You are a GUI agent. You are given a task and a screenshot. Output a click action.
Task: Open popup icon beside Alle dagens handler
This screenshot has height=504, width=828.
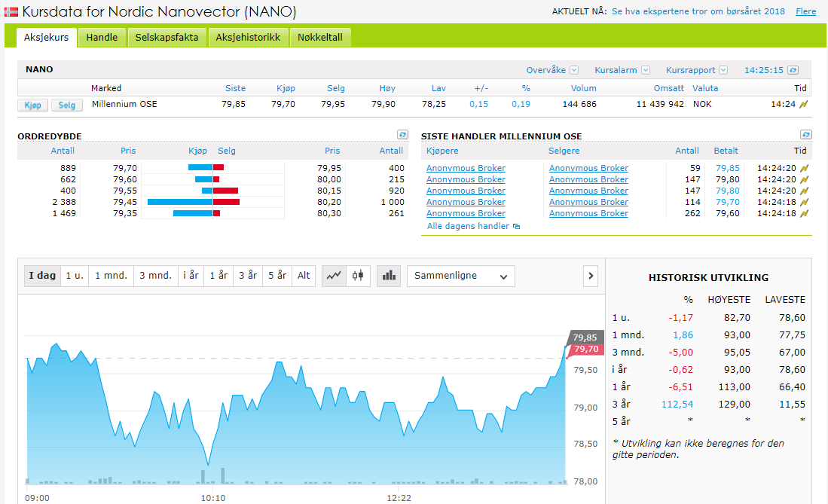(x=516, y=227)
